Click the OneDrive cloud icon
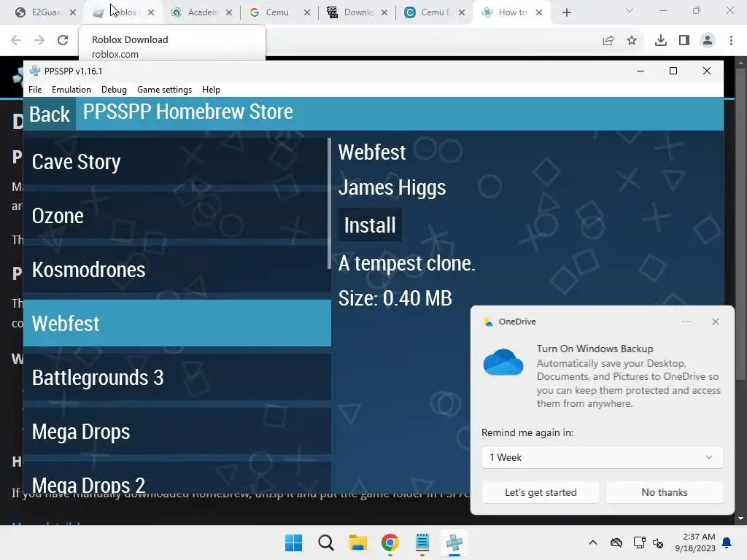 click(503, 362)
